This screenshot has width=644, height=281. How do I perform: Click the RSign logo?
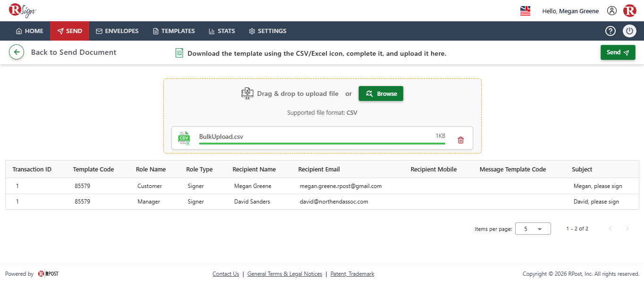22,10
